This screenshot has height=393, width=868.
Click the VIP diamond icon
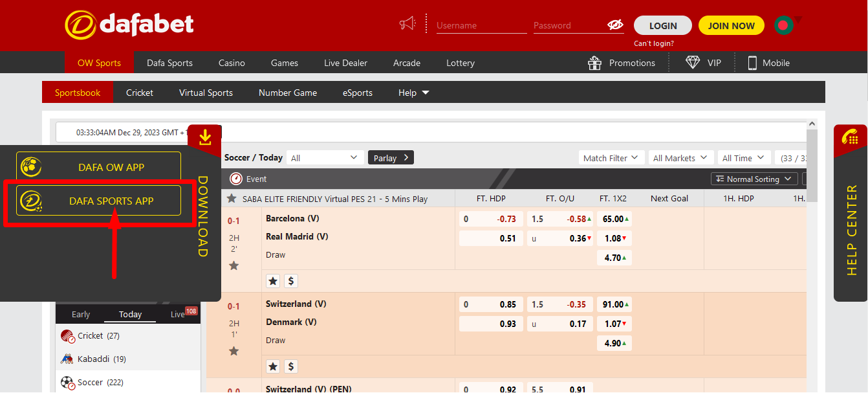click(693, 63)
